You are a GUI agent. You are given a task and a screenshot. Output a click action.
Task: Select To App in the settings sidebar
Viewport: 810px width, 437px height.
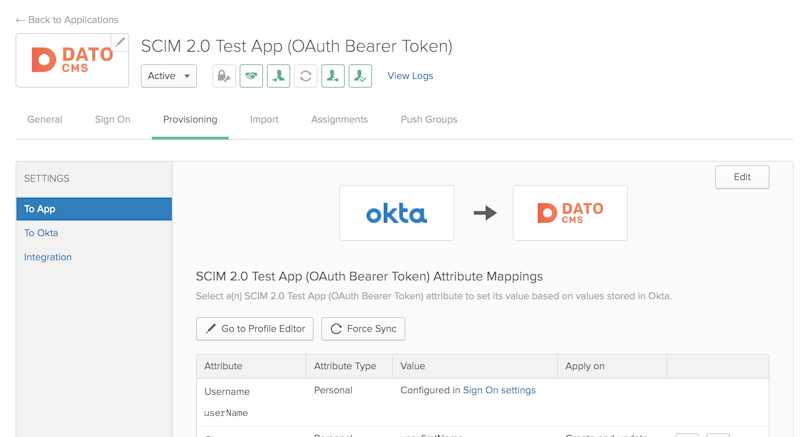94,209
